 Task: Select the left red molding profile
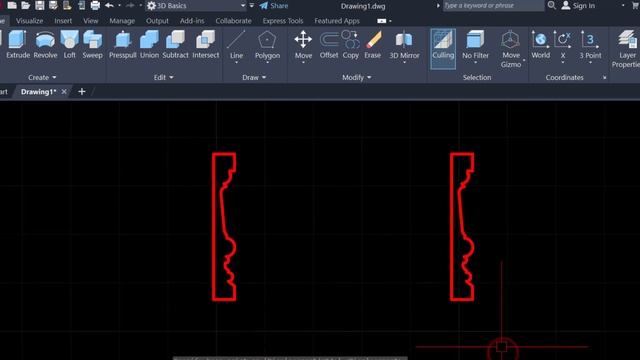[x=224, y=227]
